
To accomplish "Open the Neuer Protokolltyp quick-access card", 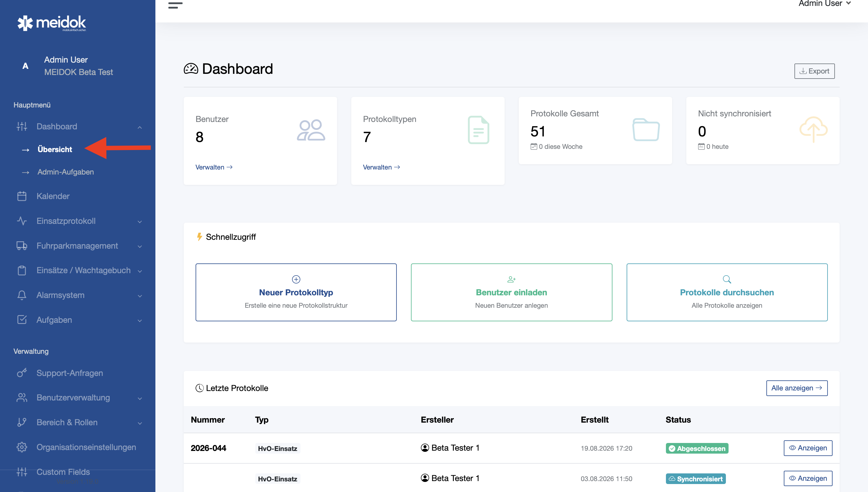I will pyautogui.click(x=296, y=292).
